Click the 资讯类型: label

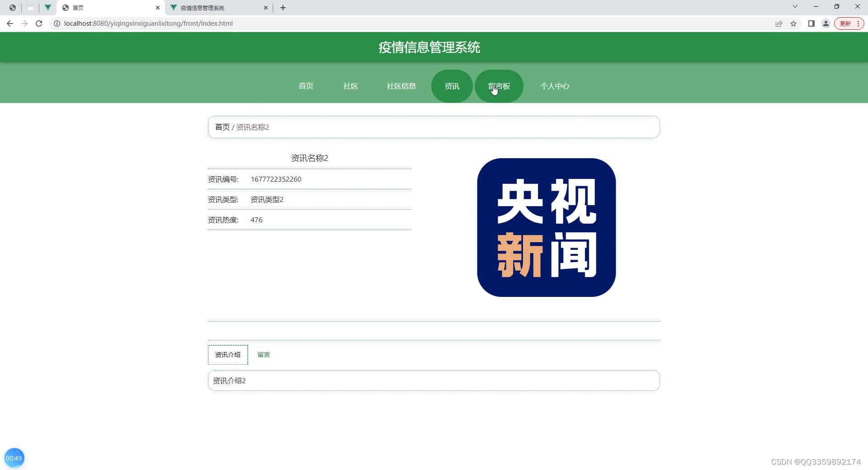(223, 200)
